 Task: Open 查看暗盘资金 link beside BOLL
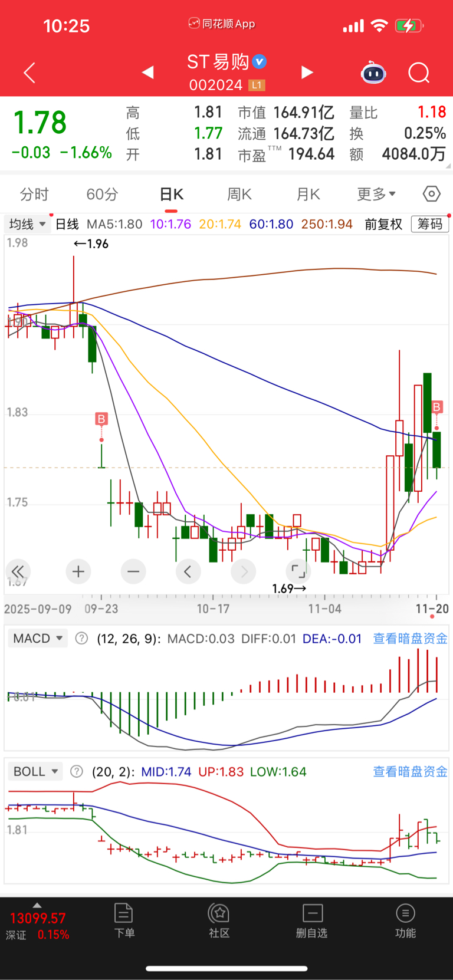click(410, 771)
